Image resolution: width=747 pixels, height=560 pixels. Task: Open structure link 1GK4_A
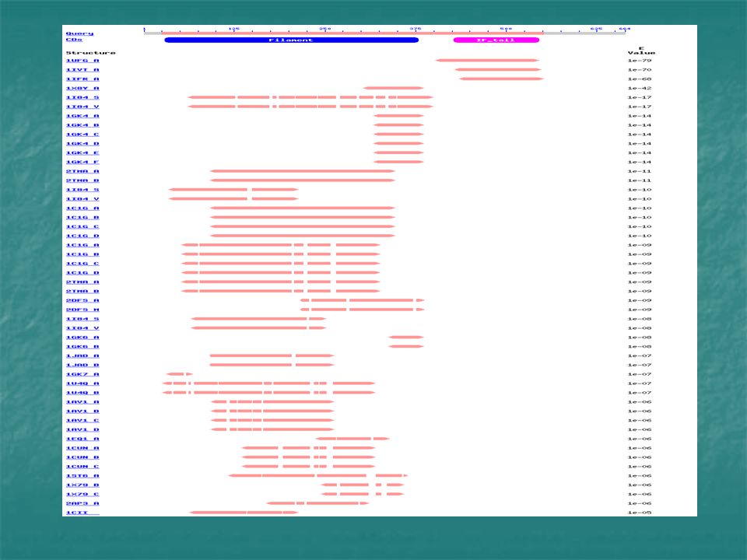(x=82, y=116)
